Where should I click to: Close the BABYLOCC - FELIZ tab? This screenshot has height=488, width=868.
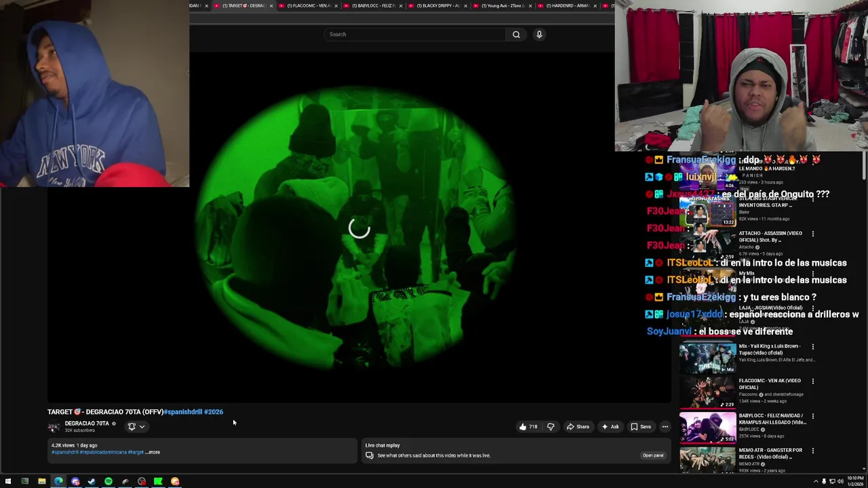click(x=401, y=5)
